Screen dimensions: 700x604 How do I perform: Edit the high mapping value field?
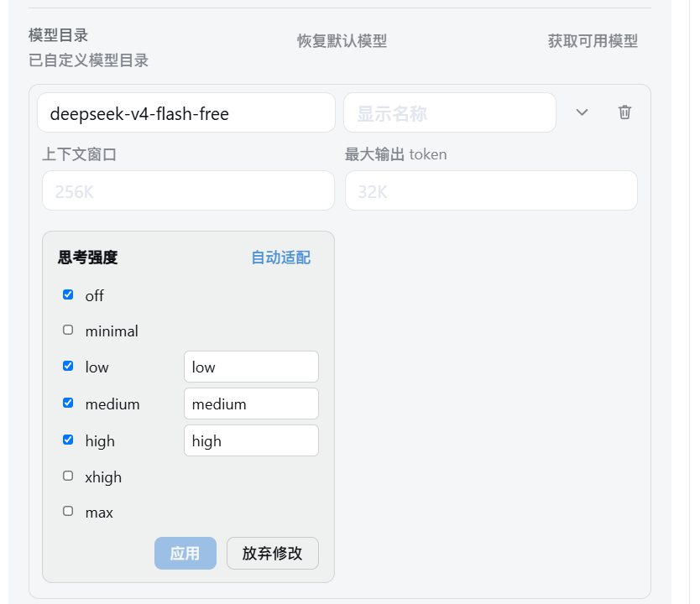251,440
